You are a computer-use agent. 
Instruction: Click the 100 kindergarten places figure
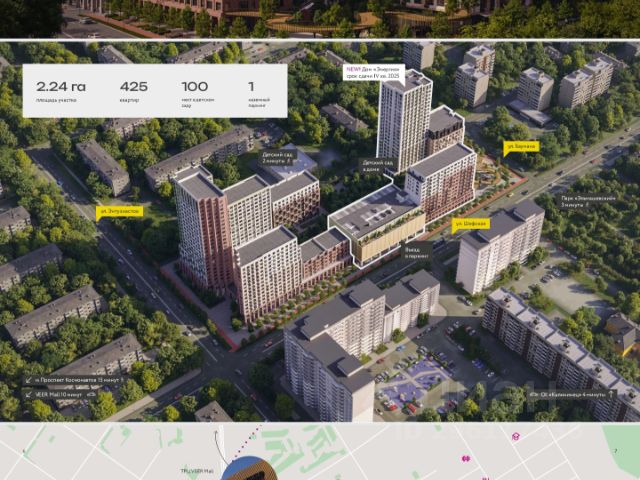tap(195, 87)
